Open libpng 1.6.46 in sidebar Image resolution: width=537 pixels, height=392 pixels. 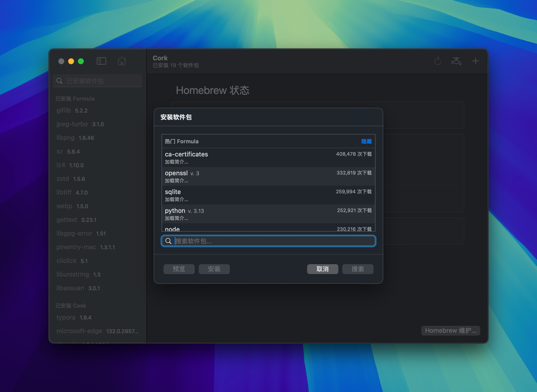97,138
